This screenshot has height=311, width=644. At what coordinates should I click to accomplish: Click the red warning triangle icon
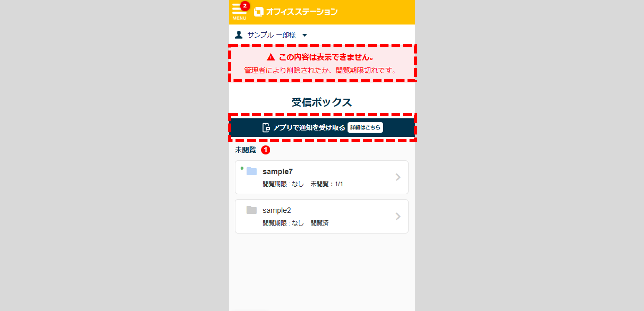pos(271,57)
